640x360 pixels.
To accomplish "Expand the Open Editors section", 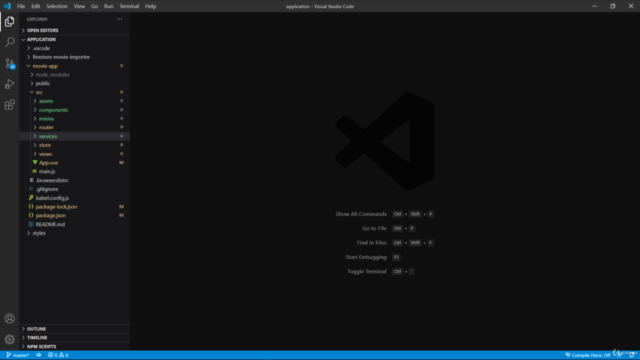I will pyautogui.click(x=75, y=31).
